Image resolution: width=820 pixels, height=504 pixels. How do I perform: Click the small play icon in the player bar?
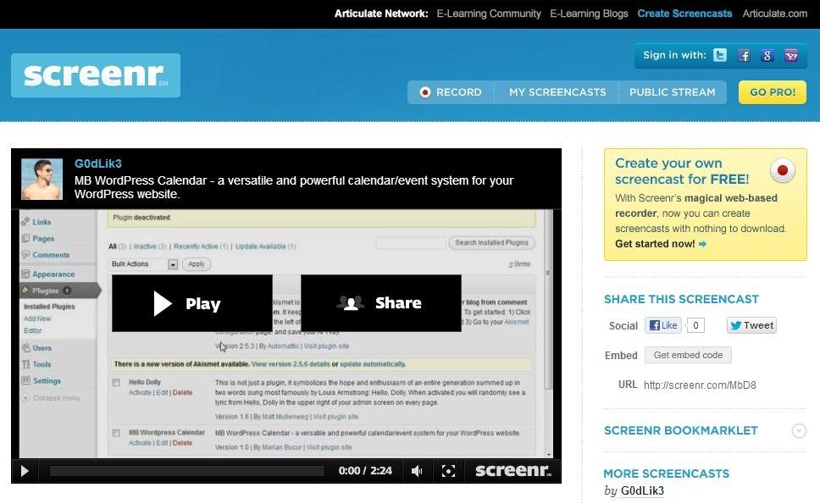pyautogui.click(x=25, y=471)
